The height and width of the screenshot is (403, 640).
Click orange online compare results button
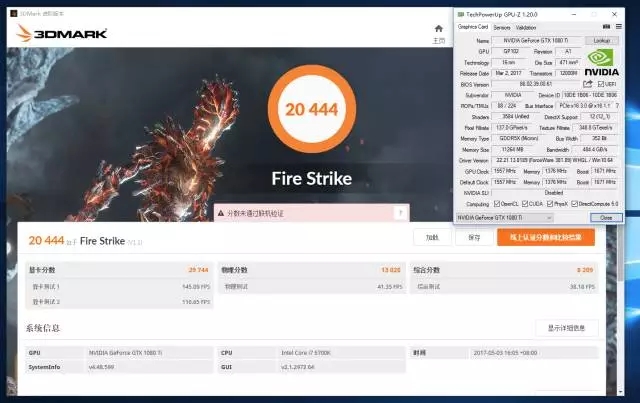pos(546,237)
